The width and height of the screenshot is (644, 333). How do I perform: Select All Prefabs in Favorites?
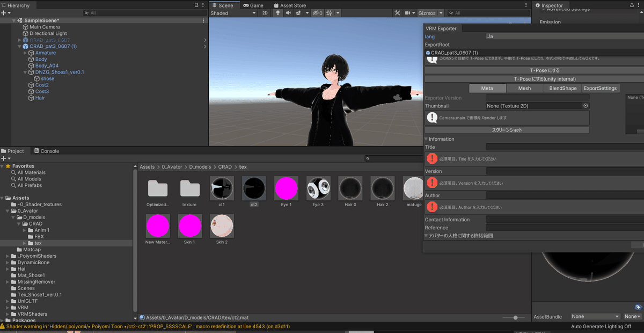[x=30, y=185]
